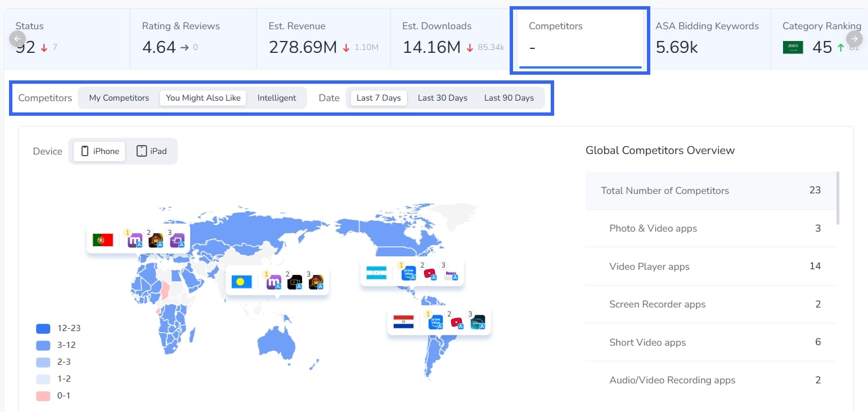Select Video Player apps row

(x=711, y=266)
